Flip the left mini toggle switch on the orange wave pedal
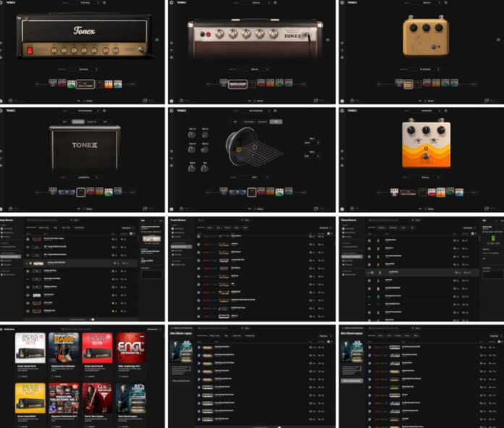The image size is (504, 428). point(418,140)
